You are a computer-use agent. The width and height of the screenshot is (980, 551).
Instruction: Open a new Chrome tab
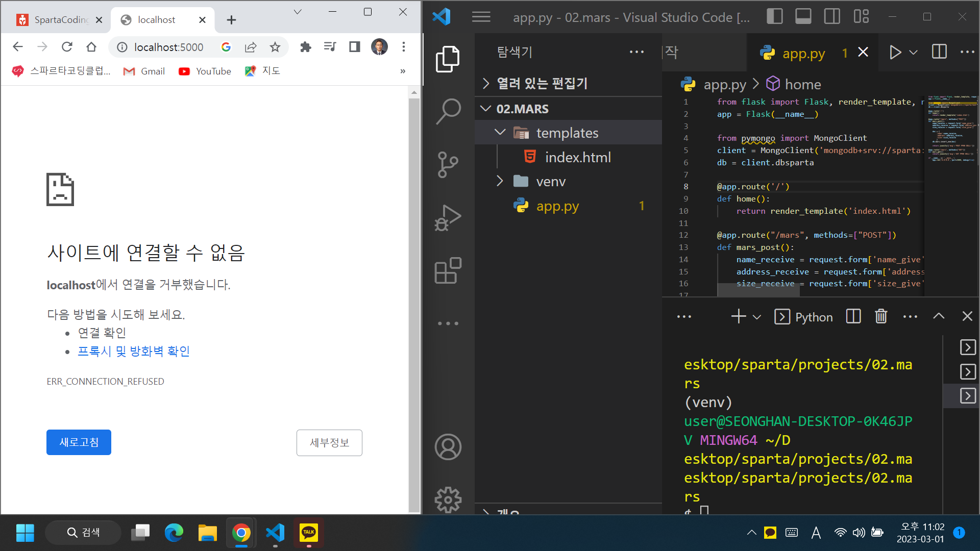click(x=231, y=20)
